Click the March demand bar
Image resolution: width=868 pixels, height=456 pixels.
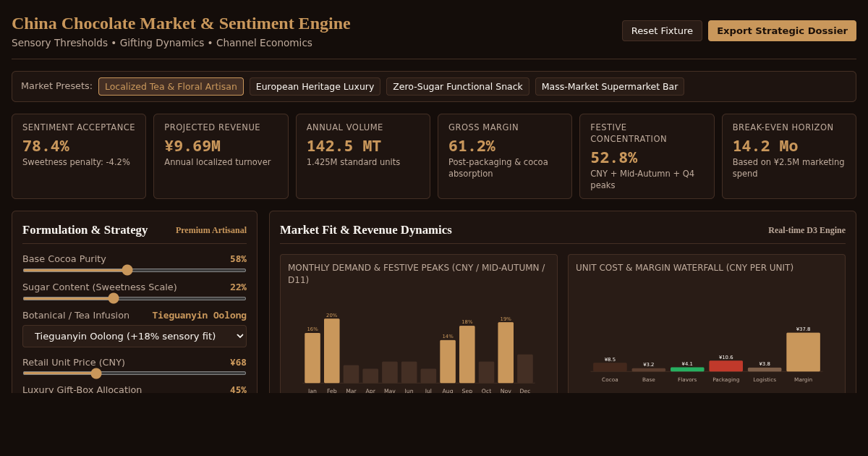351,374
